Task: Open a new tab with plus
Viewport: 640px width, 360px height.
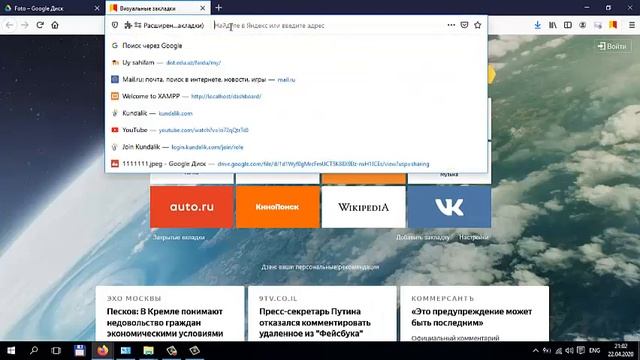Action: pyautogui.click(x=219, y=8)
